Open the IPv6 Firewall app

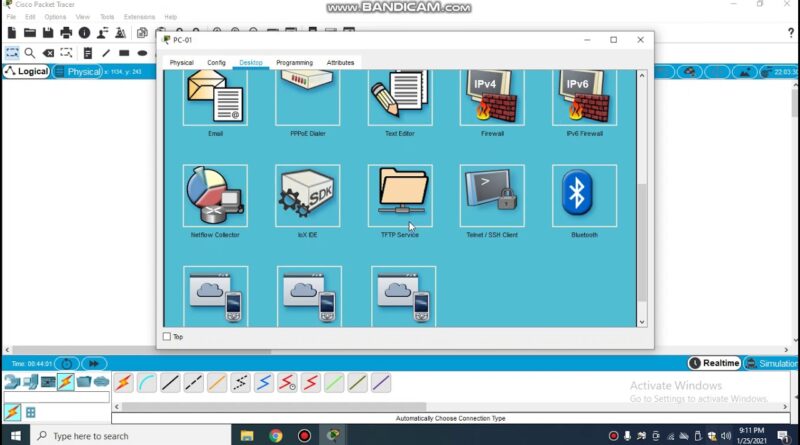click(584, 97)
